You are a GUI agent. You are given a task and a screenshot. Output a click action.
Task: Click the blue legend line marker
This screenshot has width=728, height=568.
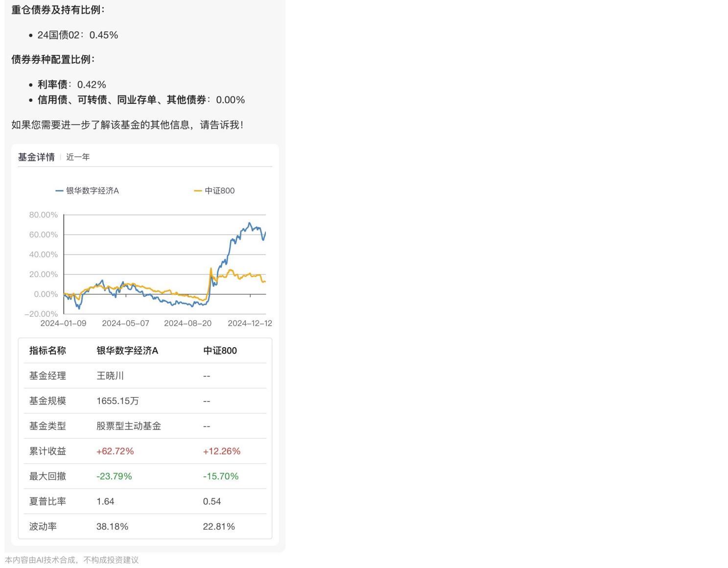(x=59, y=191)
